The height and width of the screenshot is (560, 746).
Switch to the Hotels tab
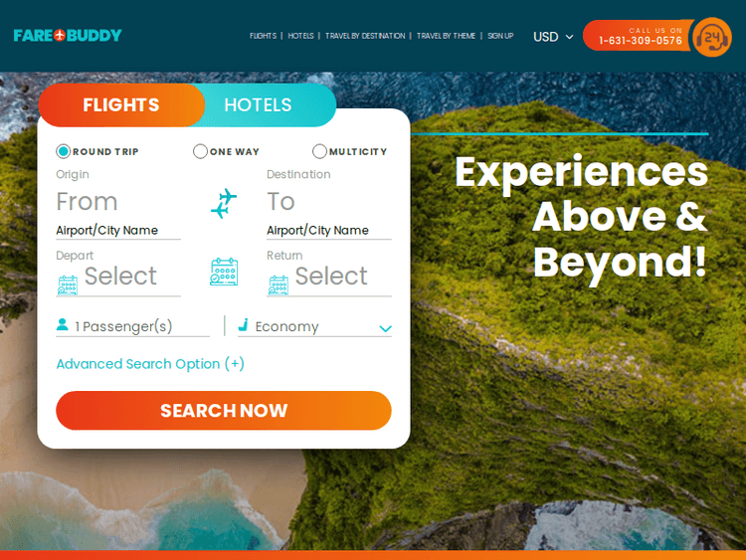tap(258, 104)
